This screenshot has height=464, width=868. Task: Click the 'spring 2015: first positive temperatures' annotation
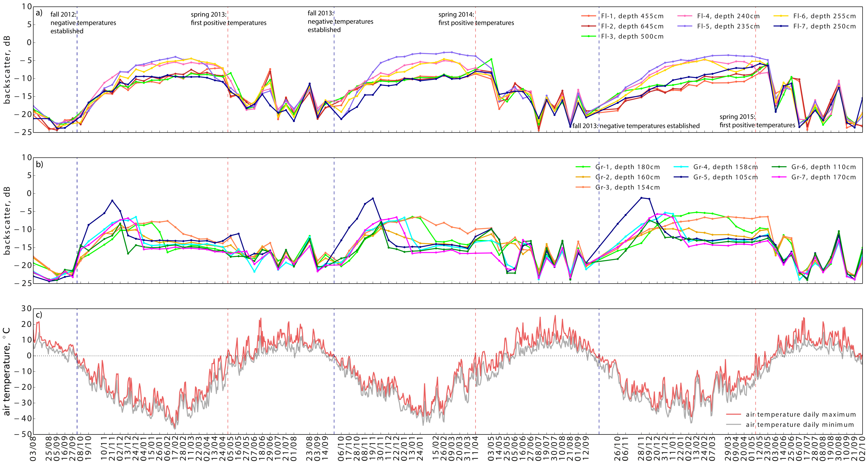click(x=758, y=121)
